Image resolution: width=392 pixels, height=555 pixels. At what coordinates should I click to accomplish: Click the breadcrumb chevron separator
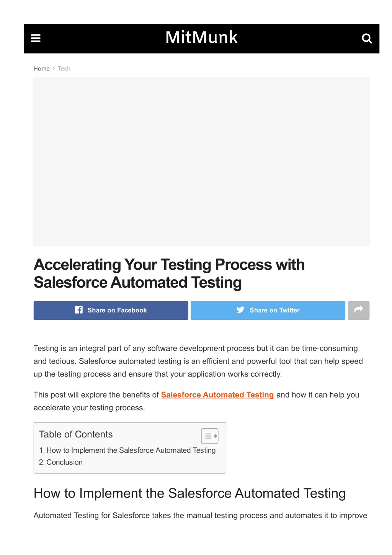click(x=54, y=69)
